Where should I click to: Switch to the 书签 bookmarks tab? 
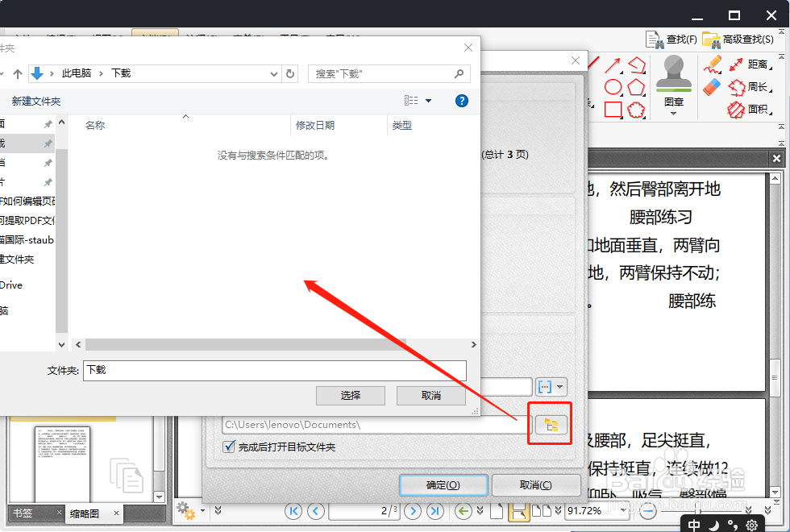click(x=24, y=513)
